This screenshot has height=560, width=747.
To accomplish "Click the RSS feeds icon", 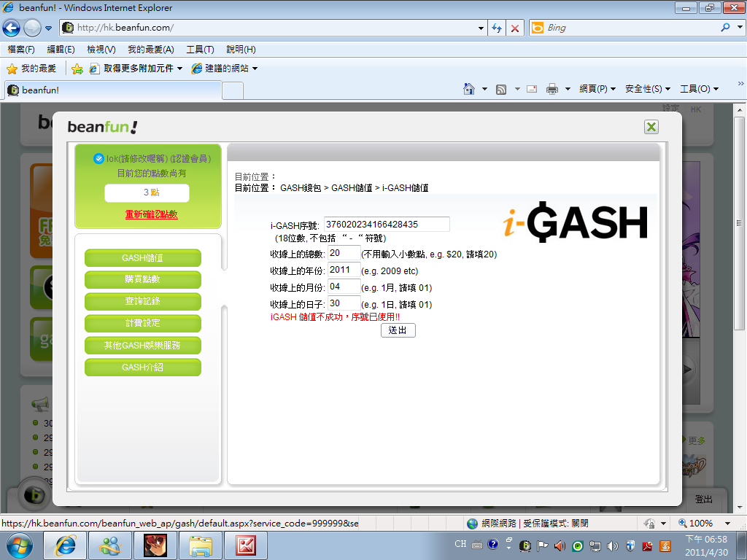I will [501, 89].
